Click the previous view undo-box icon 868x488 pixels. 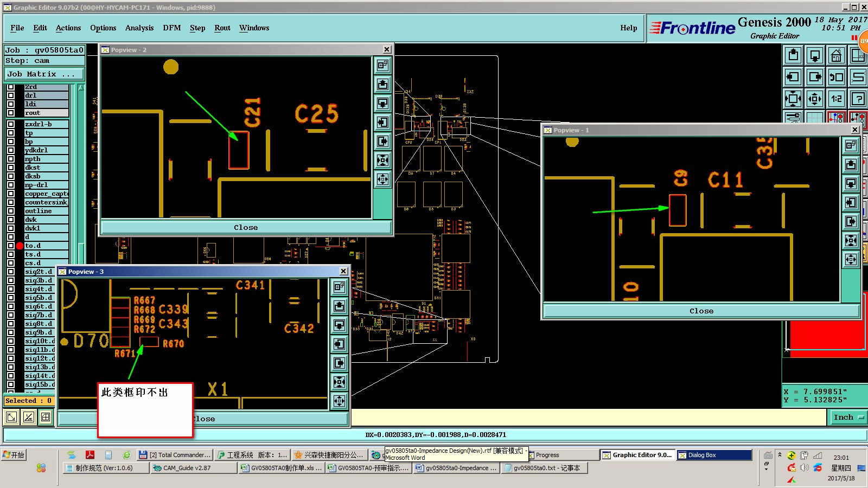click(837, 77)
